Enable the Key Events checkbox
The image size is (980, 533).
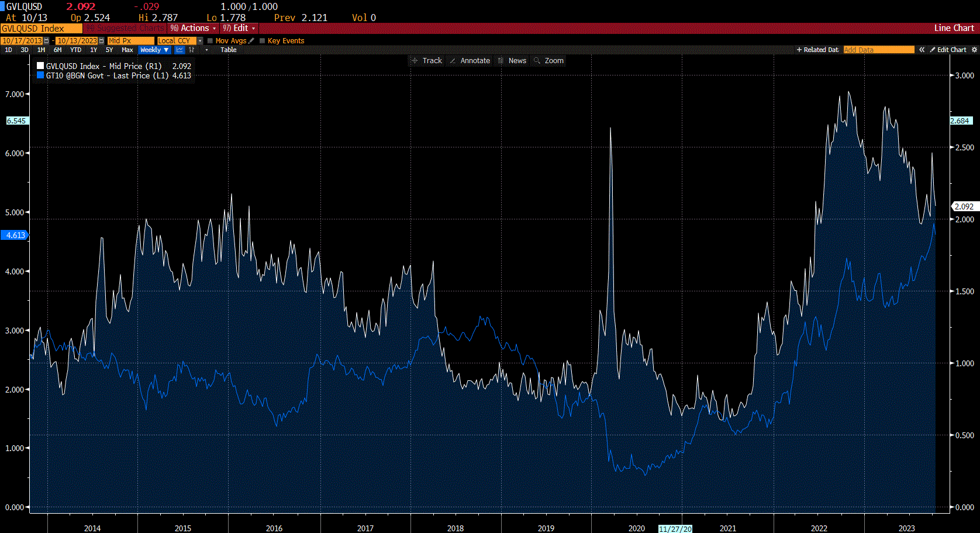(261, 40)
